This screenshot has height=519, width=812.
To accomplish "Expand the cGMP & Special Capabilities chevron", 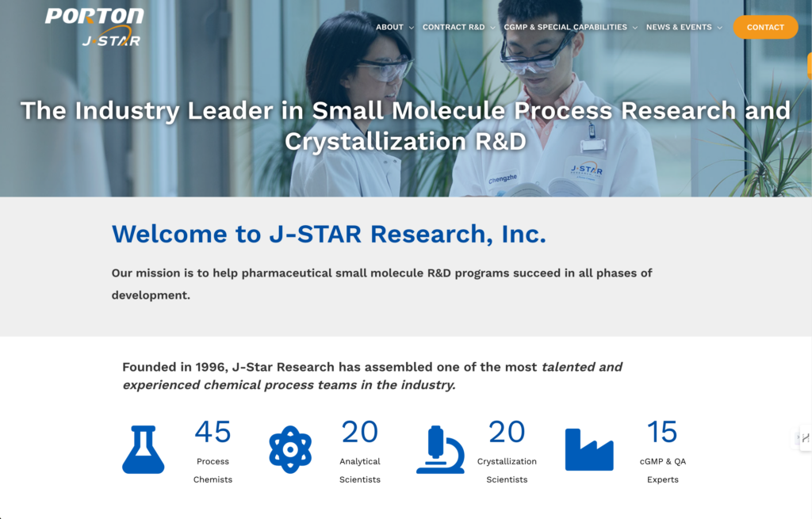I will pos(635,28).
